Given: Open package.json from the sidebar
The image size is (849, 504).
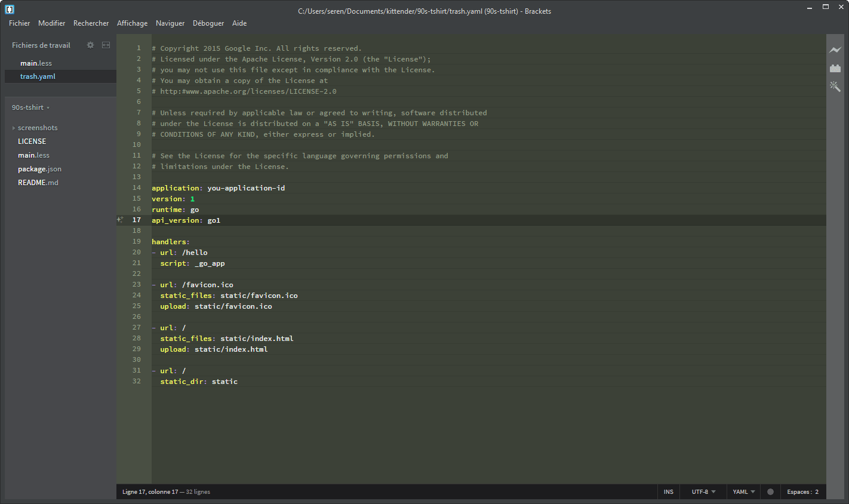Looking at the screenshot, I should click(39, 168).
